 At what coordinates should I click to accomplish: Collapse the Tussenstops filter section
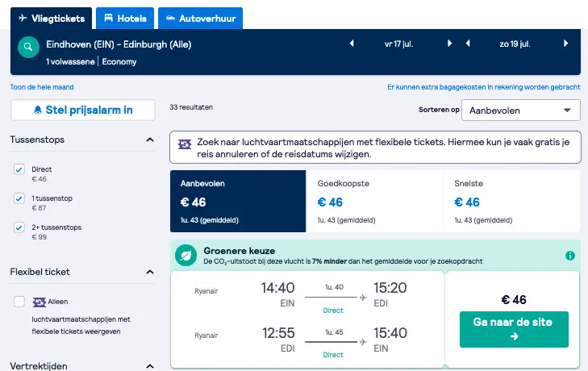pyautogui.click(x=150, y=140)
